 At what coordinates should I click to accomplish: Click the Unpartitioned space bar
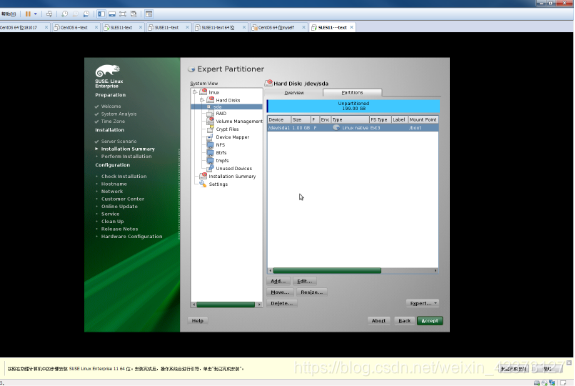click(353, 106)
